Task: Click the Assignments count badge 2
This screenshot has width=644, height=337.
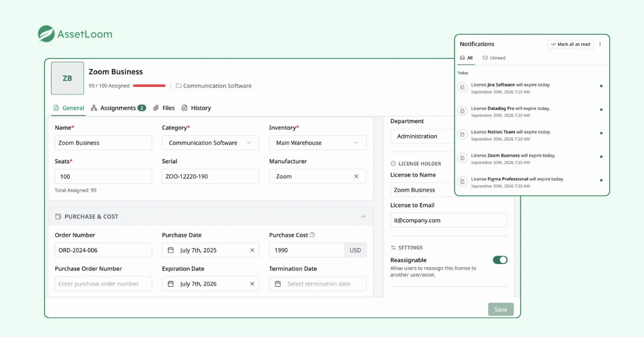Action: coord(142,108)
